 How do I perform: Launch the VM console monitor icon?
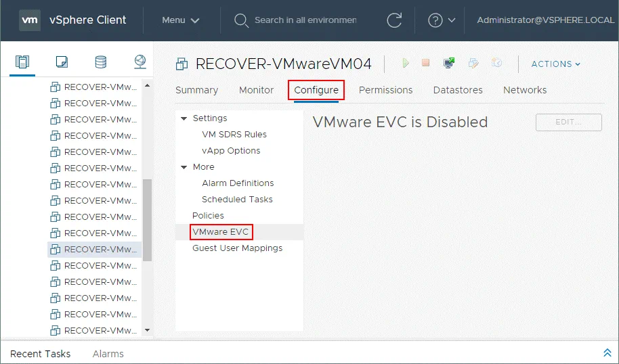tap(448, 63)
